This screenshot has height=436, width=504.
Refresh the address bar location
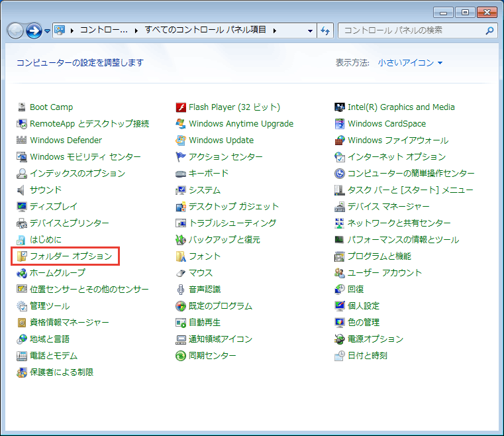point(325,31)
